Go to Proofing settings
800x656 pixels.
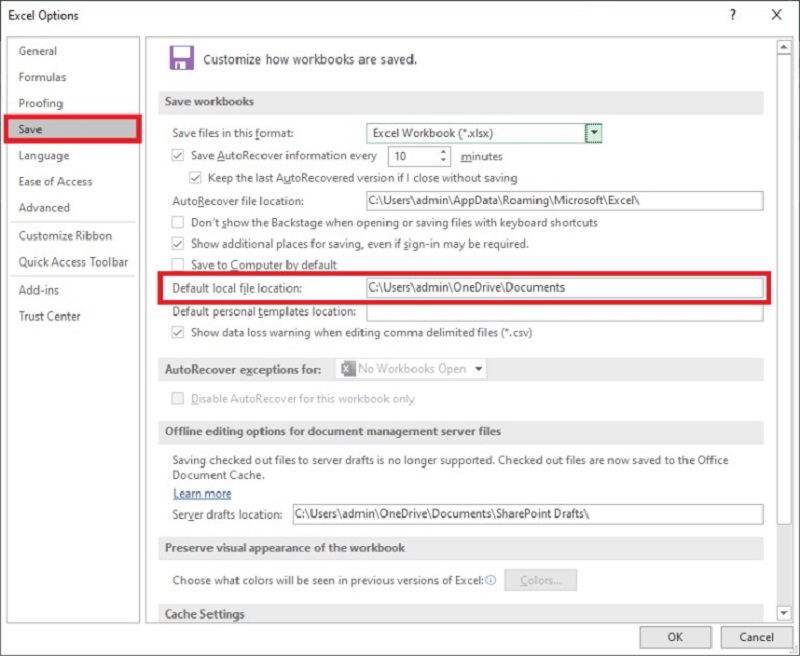[x=42, y=103]
